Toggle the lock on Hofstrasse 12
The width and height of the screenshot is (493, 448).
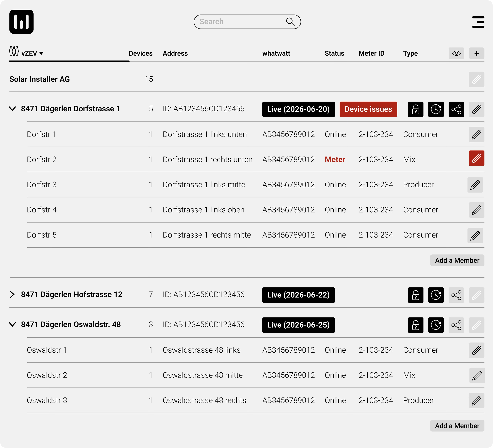tap(416, 295)
